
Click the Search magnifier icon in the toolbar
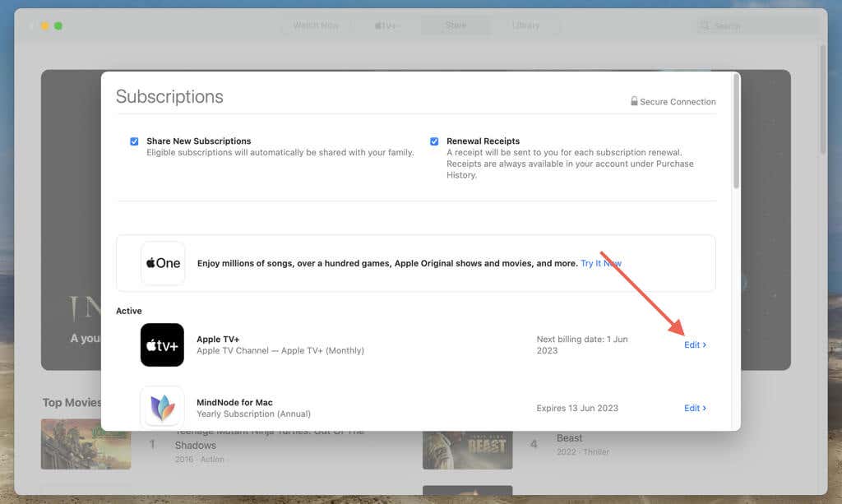click(703, 25)
